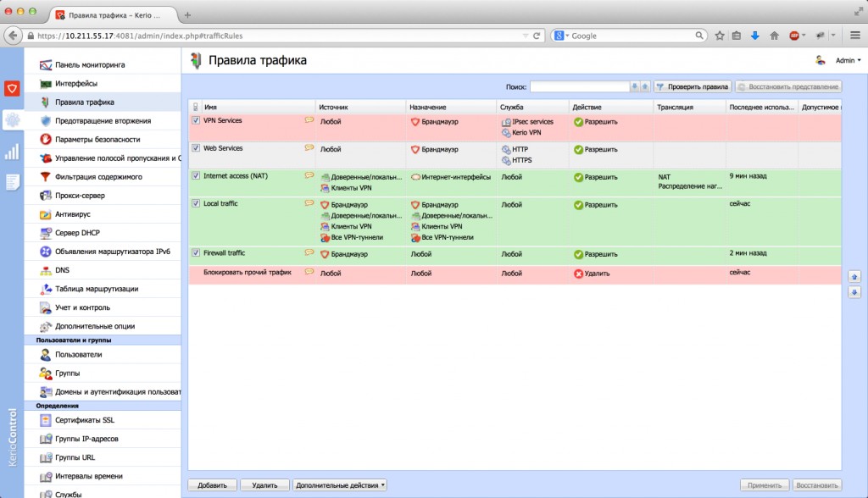Select the gear configuration icon in left strip
The image size is (868, 498).
point(12,119)
